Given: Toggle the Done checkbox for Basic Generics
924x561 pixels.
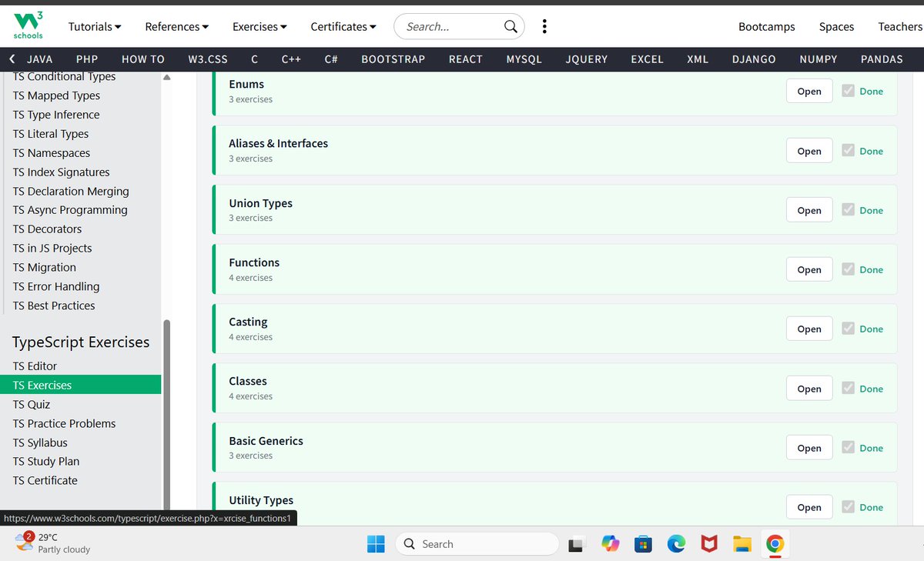Looking at the screenshot, I should point(848,448).
